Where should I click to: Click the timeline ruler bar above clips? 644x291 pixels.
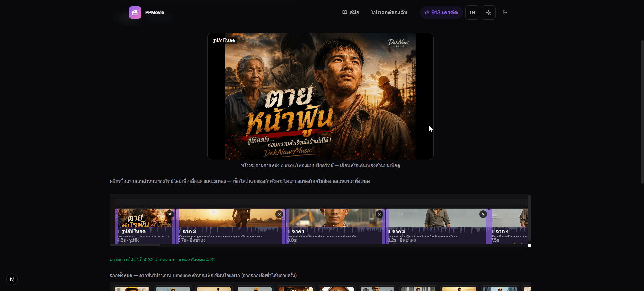click(321, 202)
